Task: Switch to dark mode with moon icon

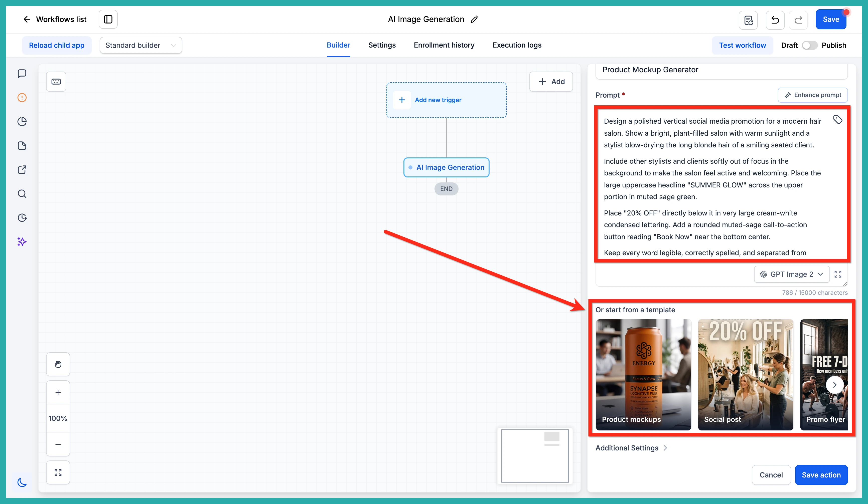Action: click(22, 482)
